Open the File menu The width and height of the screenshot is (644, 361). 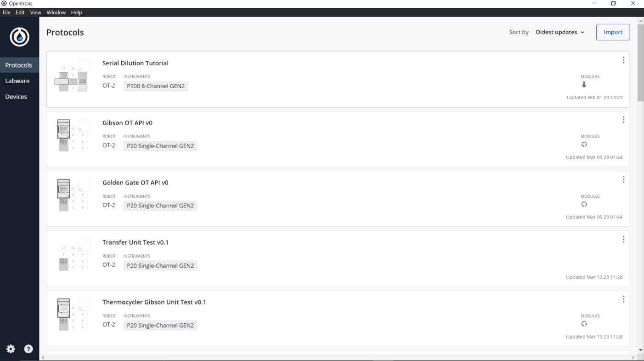coord(6,12)
